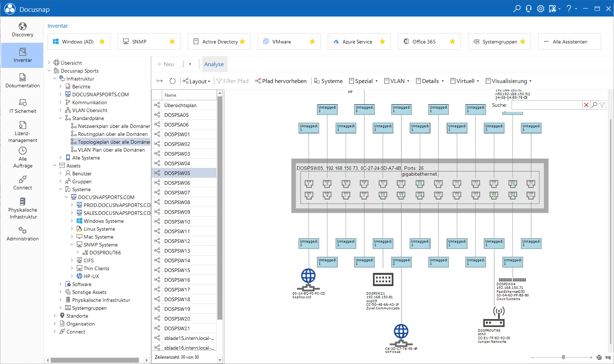Clear the Suche field with the red X

pyautogui.click(x=586, y=105)
